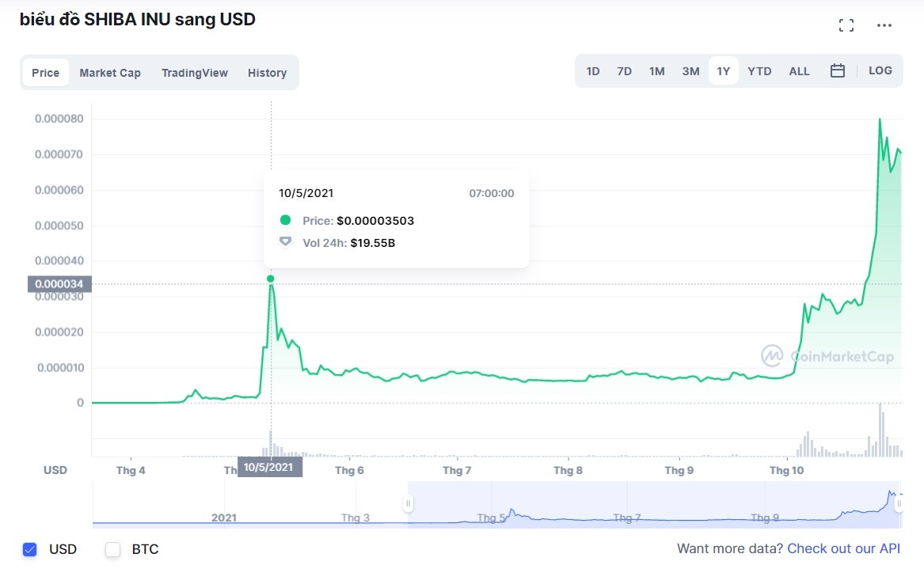Select the YTD time range
The image size is (924, 584).
[x=759, y=70]
